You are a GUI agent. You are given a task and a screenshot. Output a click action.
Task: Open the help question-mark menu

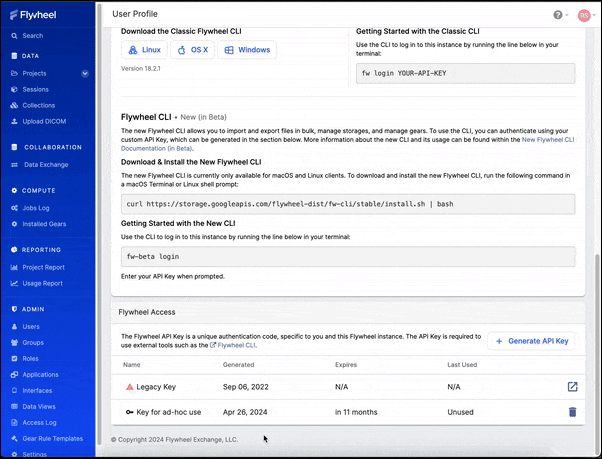click(560, 15)
